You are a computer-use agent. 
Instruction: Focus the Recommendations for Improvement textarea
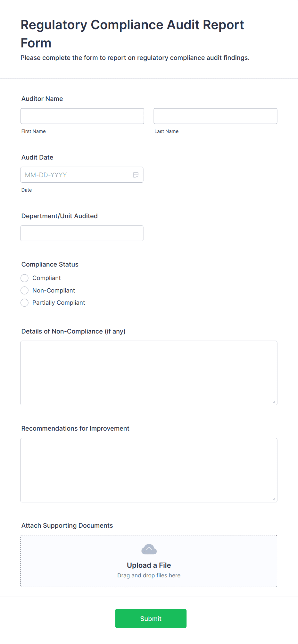pos(149,470)
